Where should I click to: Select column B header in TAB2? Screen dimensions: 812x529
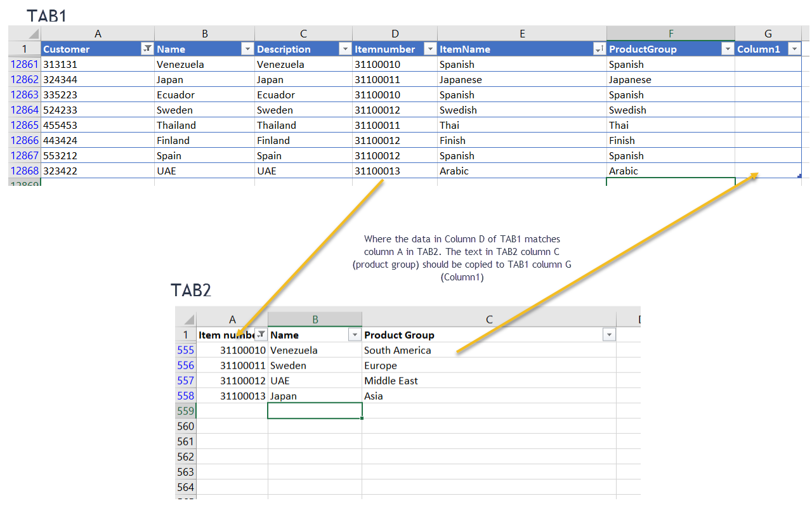pos(315,320)
